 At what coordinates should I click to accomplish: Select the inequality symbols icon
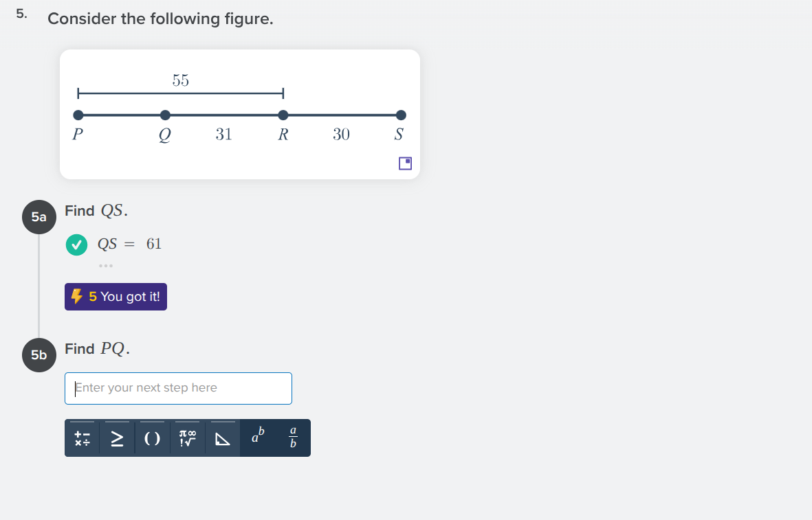(117, 438)
